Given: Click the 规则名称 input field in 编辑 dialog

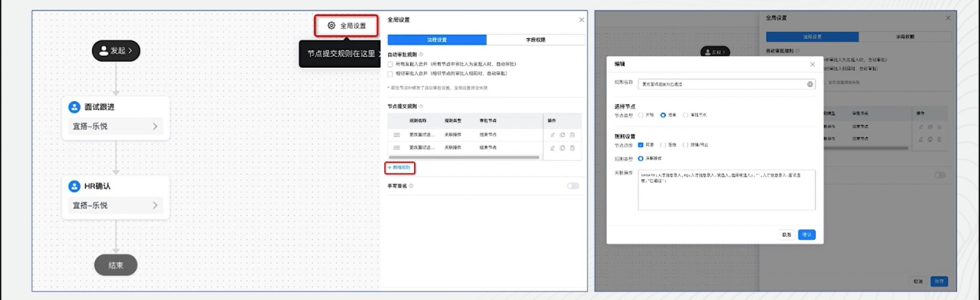Looking at the screenshot, I should pyautogui.click(x=727, y=84).
